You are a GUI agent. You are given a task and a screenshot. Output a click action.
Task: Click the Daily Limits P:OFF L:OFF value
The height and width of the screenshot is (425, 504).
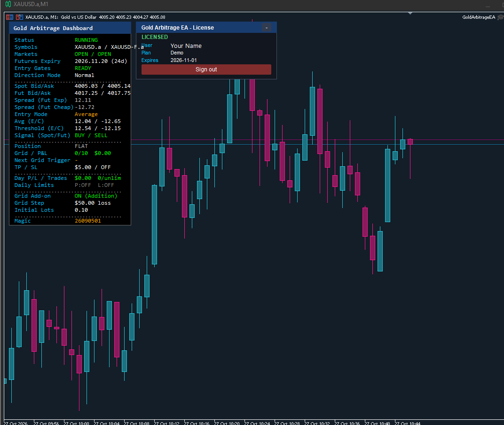(94, 185)
